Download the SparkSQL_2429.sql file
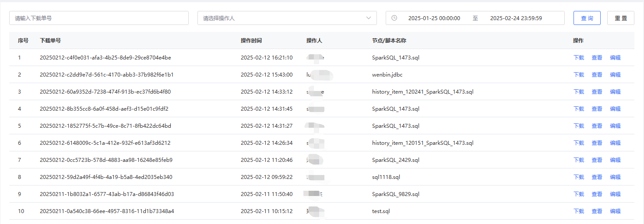This screenshot has width=644, height=224. (579, 160)
